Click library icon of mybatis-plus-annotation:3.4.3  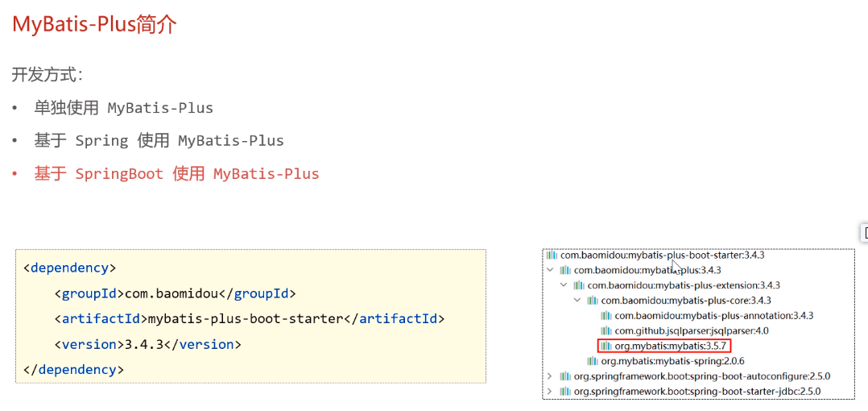(x=606, y=316)
